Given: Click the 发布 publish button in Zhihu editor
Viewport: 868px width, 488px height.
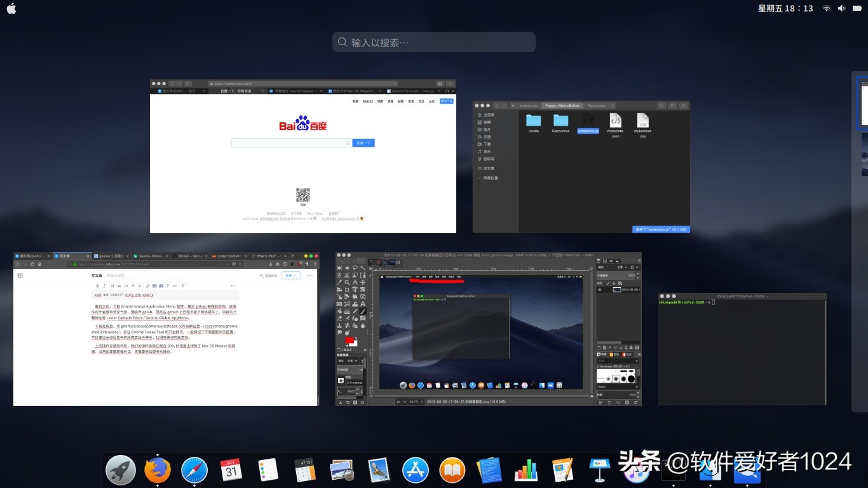Looking at the screenshot, I should (x=292, y=274).
